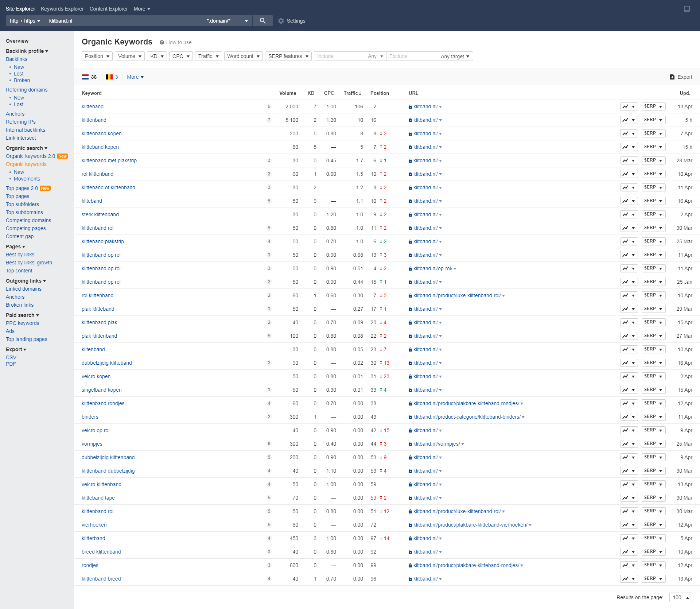Open the Volume filter dropdown
The width and height of the screenshot is (700, 609).
(129, 56)
